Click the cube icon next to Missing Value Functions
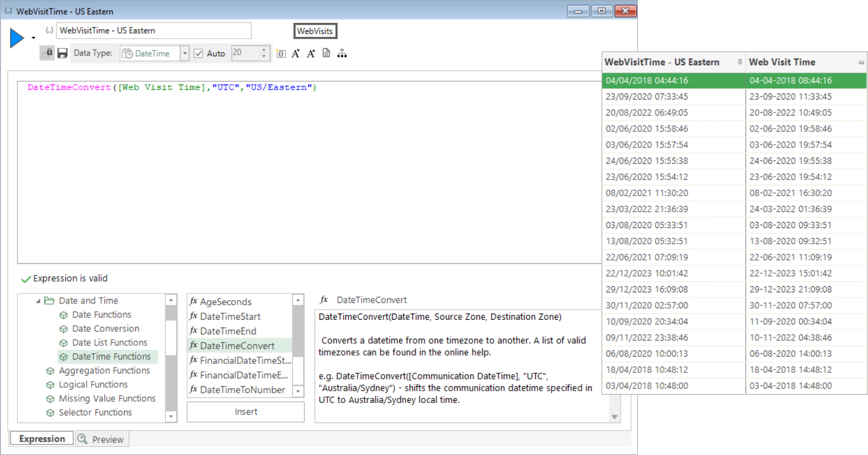 [x=50, y=399]
